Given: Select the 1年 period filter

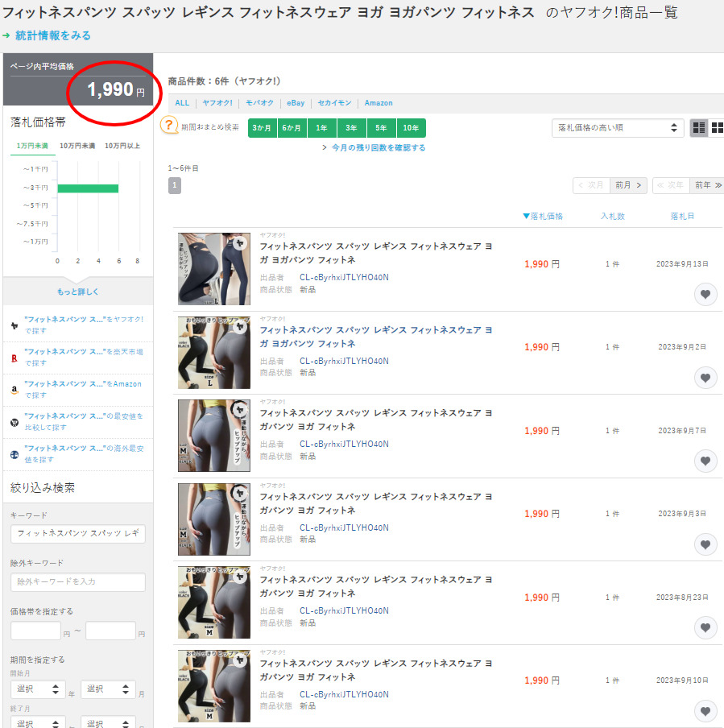Looking at the screenshot, I should click(321, 128).
